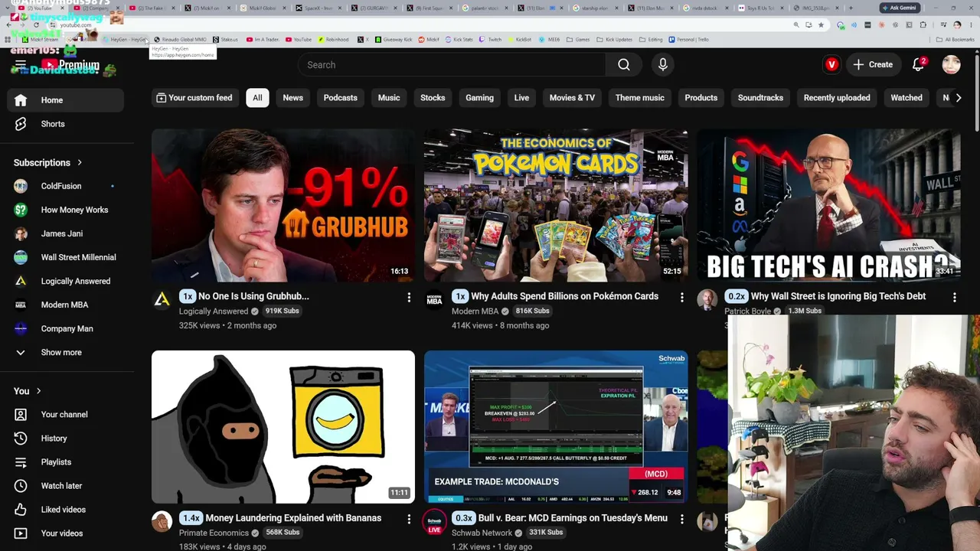The image size is (980, 551).
Task: Open more options for the Money Laundering video
Action: [x=409, y=519]
